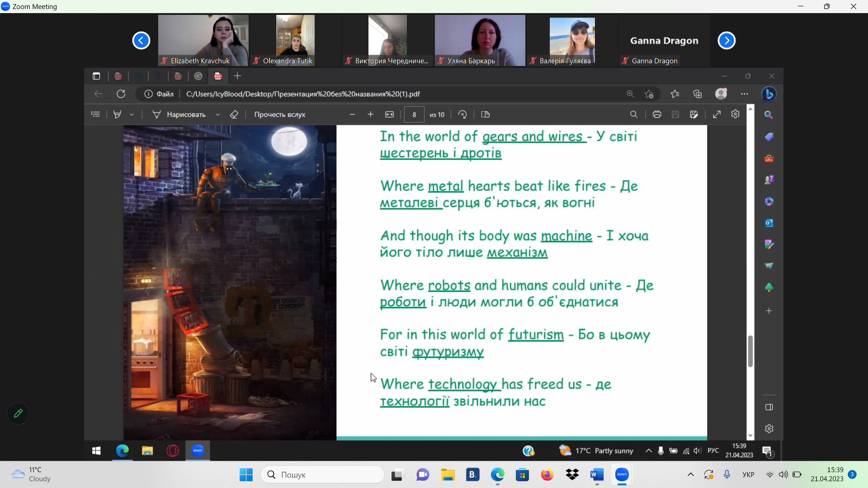Open Collections in Edge
868x488 pixels.
click(698, 94)
